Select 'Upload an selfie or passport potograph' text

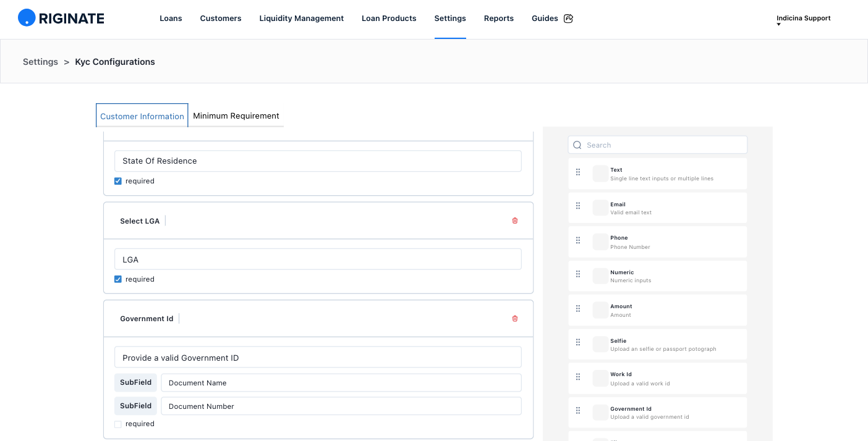663,349
